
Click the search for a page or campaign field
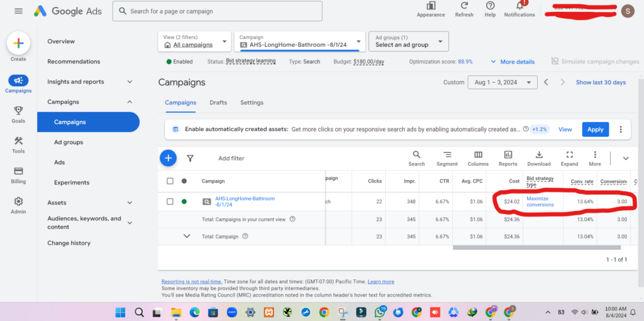[x=217, y=11]
